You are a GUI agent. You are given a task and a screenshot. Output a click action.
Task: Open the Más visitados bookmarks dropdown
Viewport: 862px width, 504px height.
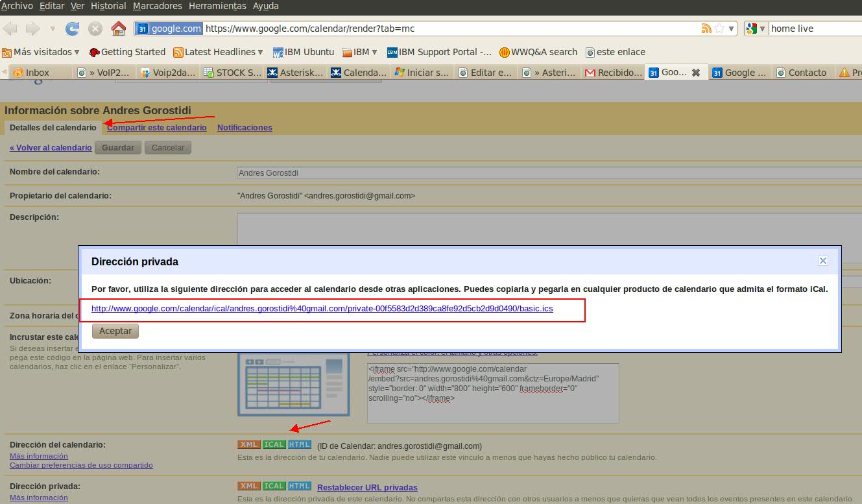42,52
